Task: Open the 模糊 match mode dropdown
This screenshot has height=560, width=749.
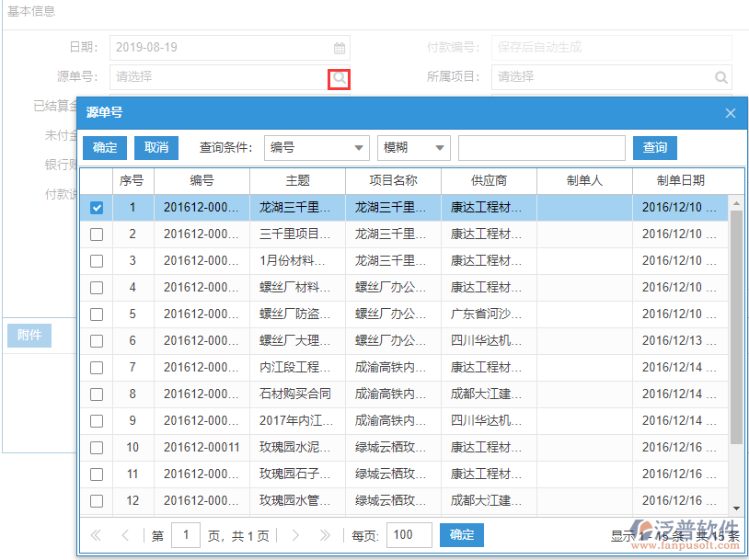Action: point(413,147)
